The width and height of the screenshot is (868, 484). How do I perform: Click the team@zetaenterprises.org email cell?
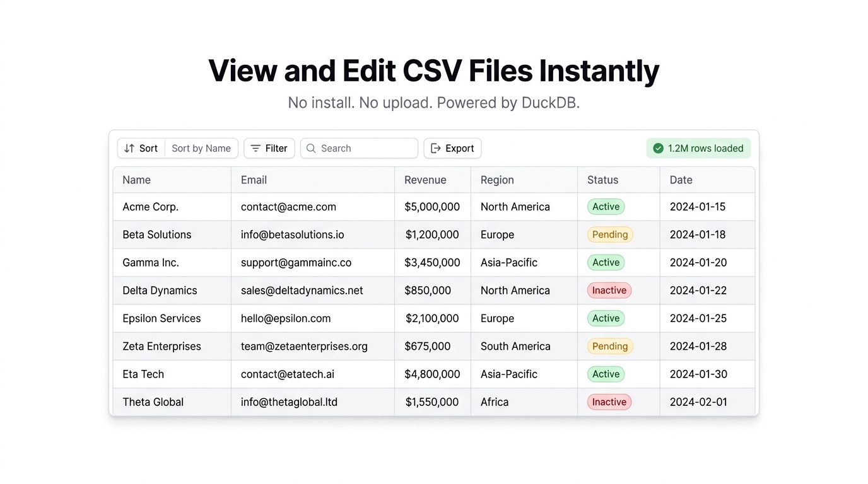tap(313, 346)
